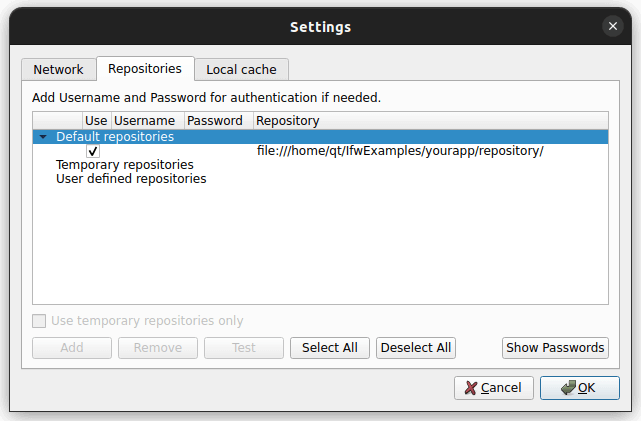
Task: Click the OK button's green arrow icon
Action: [x=567, y=388]
